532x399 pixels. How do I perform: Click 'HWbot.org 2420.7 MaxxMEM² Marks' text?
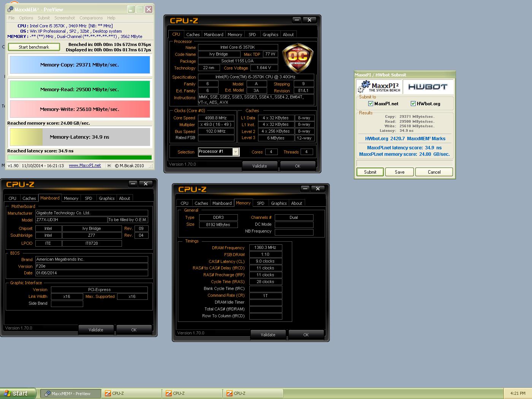coord(405,139)
